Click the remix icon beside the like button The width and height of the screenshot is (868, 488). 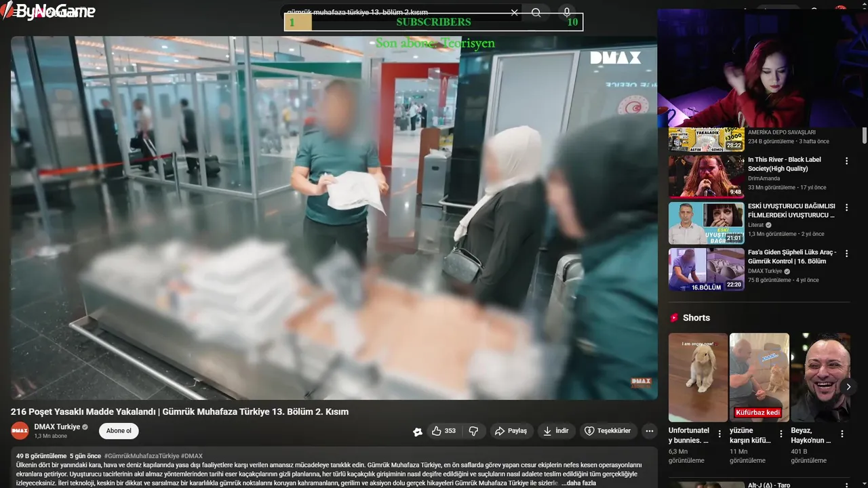point(418,432)
